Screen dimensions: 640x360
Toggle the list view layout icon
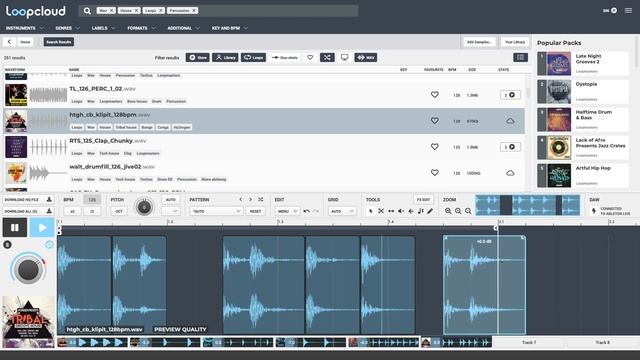[520, 58]
